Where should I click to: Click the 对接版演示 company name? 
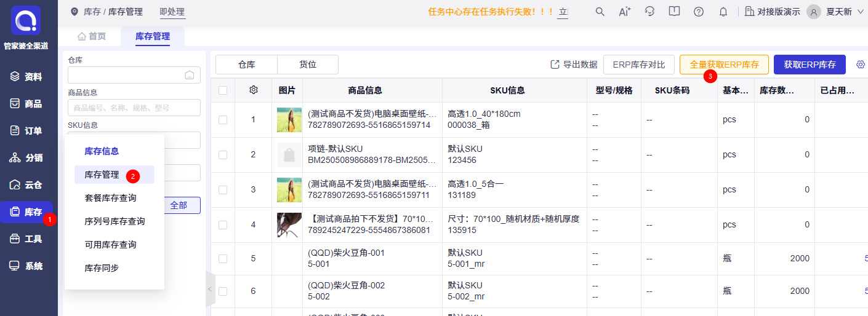tap(779, 12)
